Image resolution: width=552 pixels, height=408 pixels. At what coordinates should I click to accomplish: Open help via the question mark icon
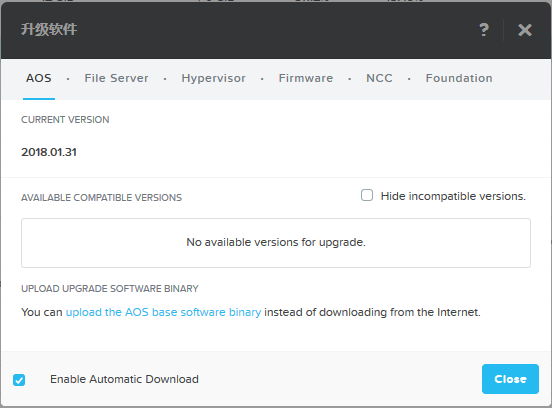pyautogui.click(x=484, y=30)
